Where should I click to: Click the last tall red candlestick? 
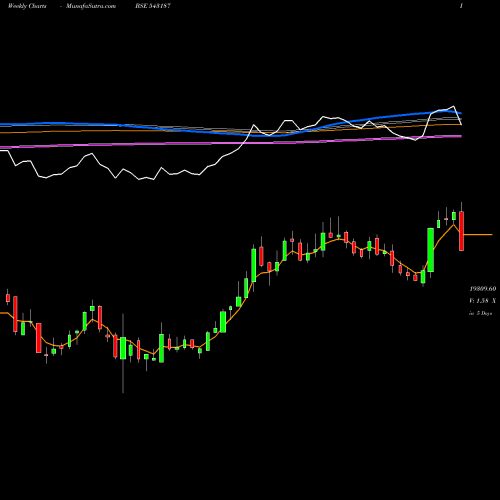point(461,231)
